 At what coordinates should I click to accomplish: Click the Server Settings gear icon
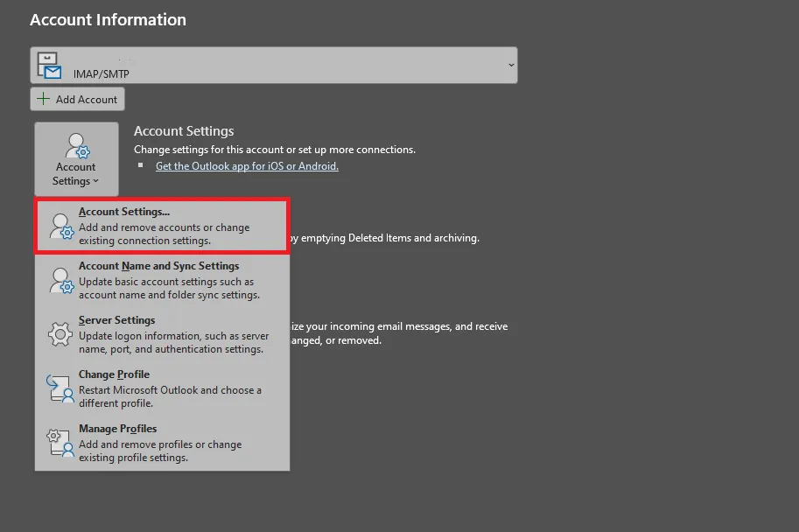coord(60,334)
